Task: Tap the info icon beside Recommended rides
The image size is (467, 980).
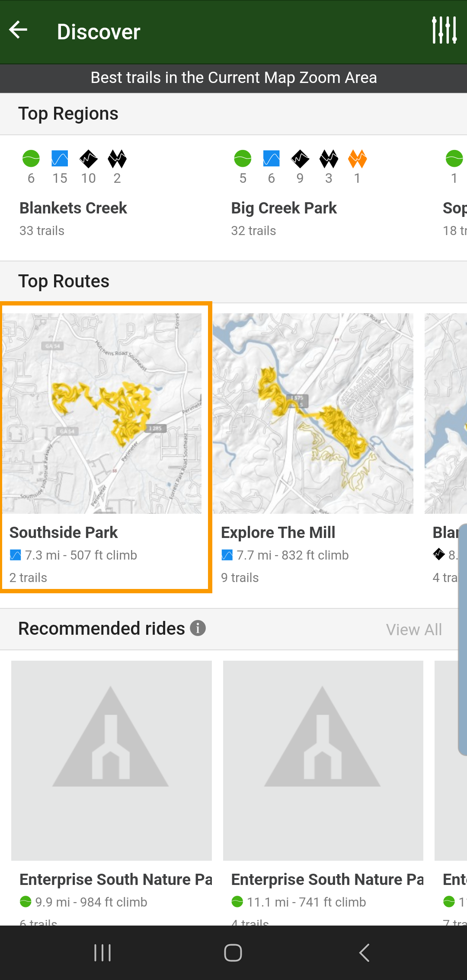Action: pos(198,628)
